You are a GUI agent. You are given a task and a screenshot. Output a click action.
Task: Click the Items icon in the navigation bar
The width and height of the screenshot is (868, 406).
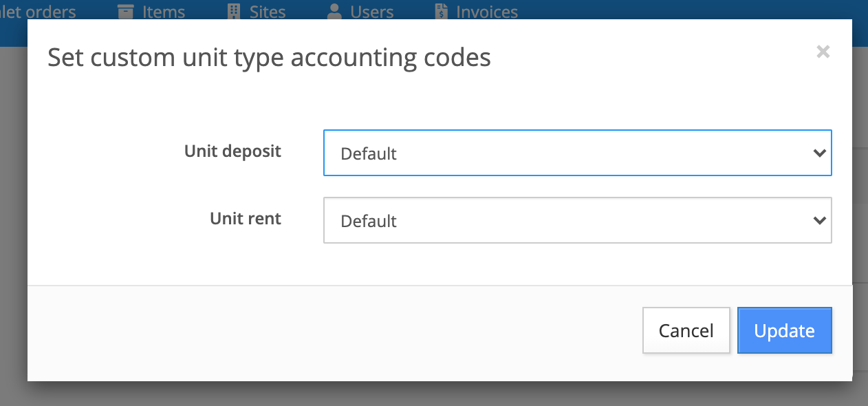pyautogui.click(x=124, y=11)
